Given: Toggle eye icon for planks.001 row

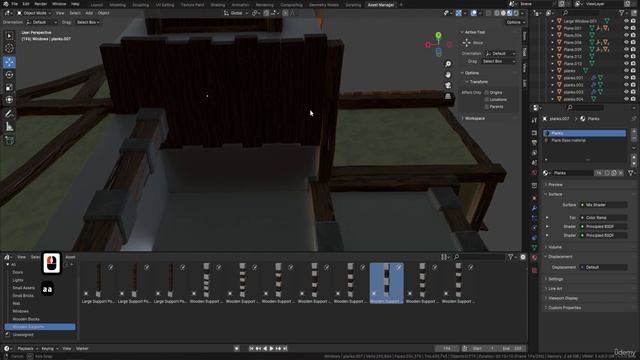Looking at the screenshot, I should click(626, 78).
